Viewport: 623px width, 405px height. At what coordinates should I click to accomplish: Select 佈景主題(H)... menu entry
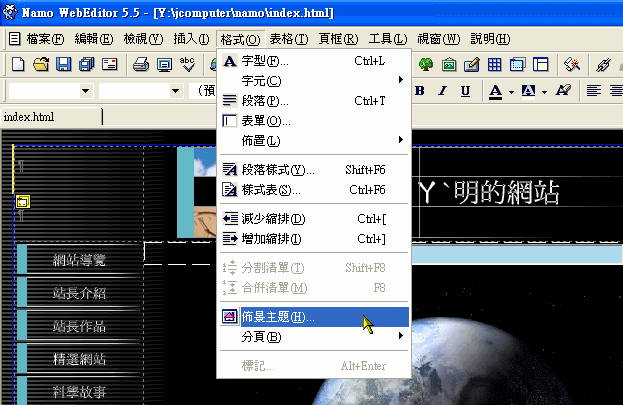pyautogui.click(x=314, y=317)
